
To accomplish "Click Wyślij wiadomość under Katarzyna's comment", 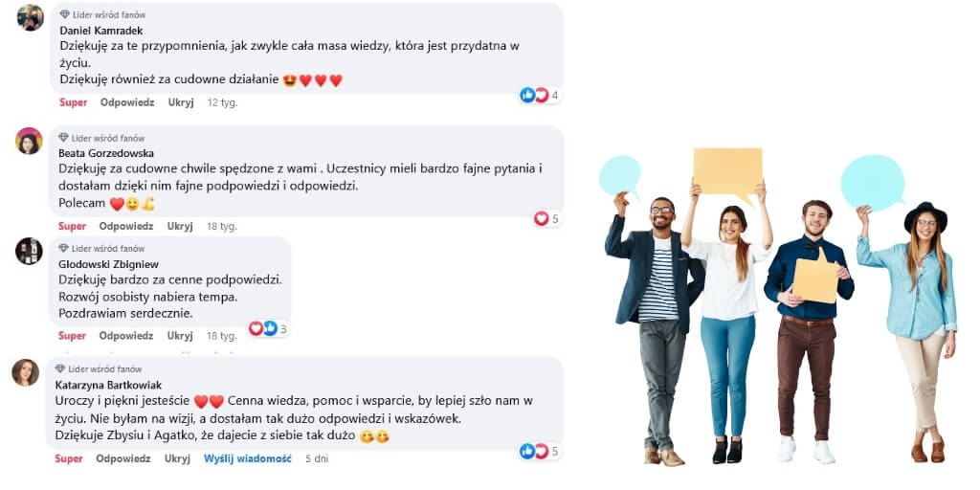I will coord(248,458).
